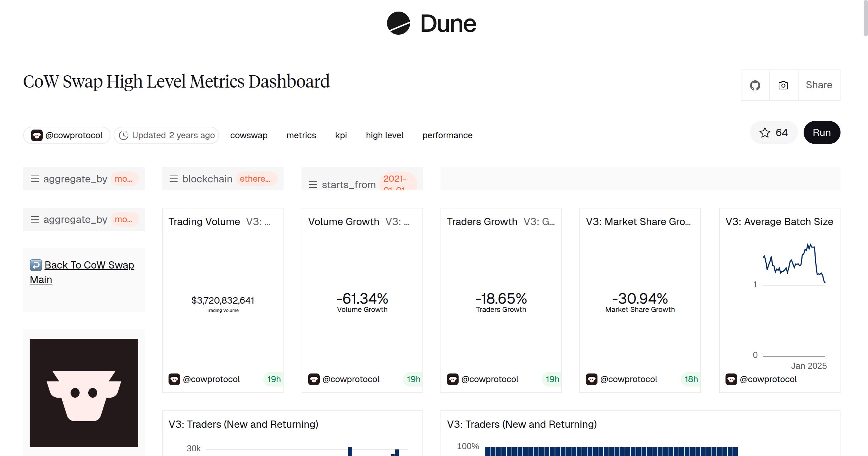868x456 pixels.
Task: Open the Share options
Action: (x=818, y=85)
